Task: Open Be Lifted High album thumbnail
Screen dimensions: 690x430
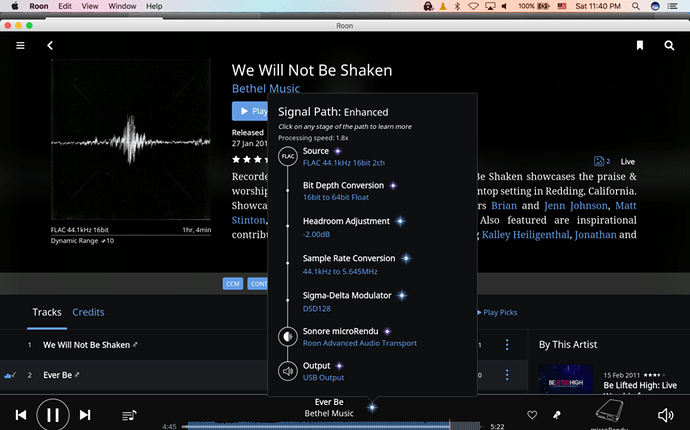Action: pos(566,379)
